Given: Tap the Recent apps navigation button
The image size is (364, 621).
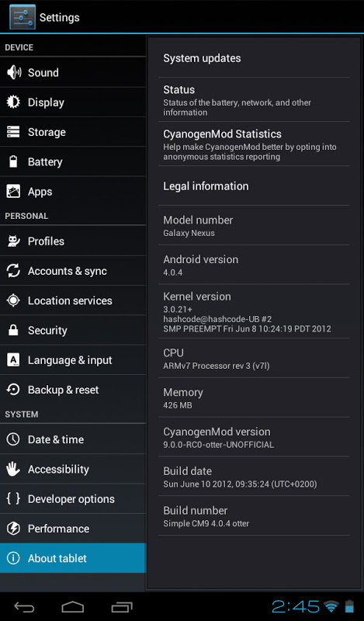Looking at the screenshot, I should 122,607.
